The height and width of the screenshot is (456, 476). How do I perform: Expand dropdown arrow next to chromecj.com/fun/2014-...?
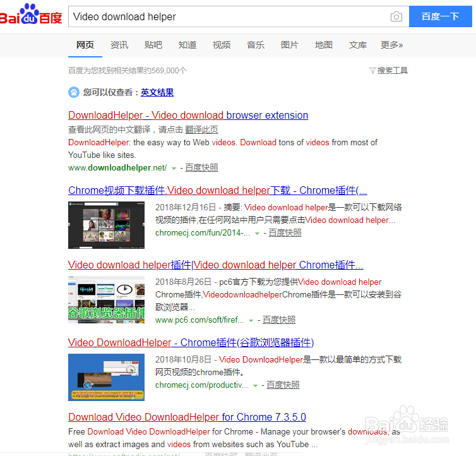point(257,233)
